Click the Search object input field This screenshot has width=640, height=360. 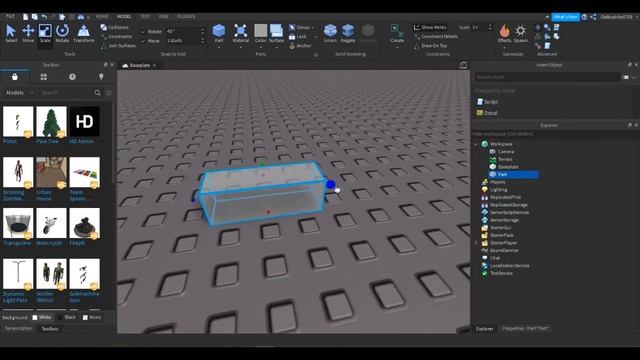point(547,77)
